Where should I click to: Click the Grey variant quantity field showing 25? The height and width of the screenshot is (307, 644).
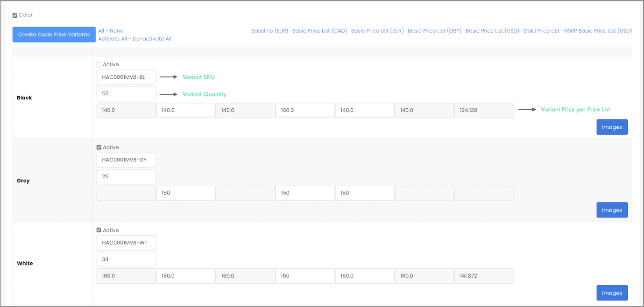click(x=126, y=177)
